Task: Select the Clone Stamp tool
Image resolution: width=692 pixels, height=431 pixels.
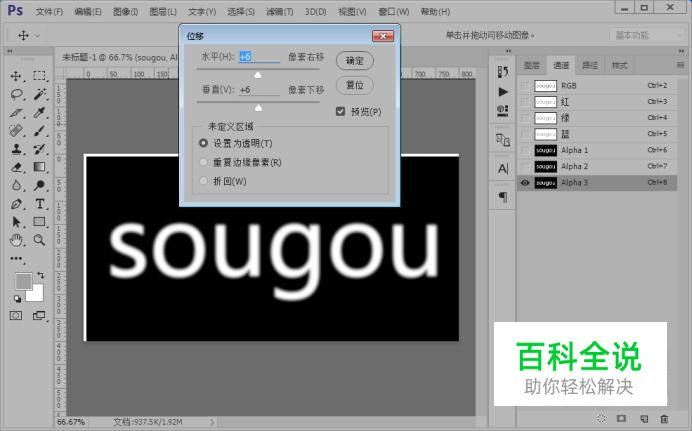Action: (x=16, y=149)
